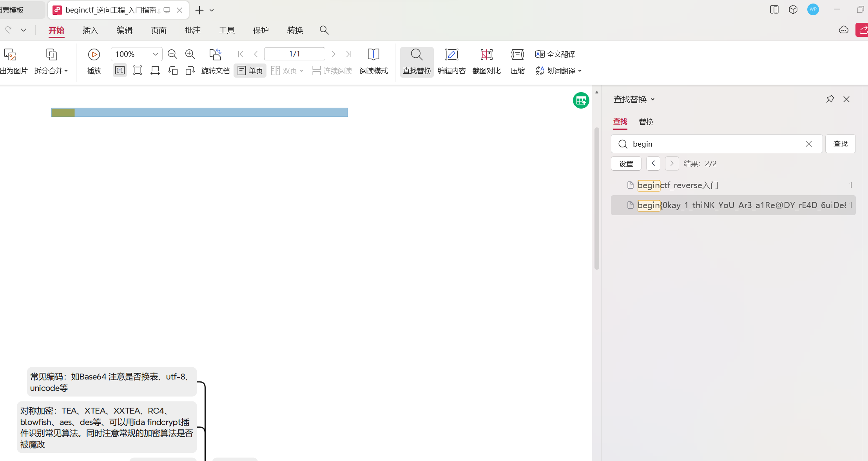Select fit width view icon
Screen dimensions: 868x461
[155, 71]
